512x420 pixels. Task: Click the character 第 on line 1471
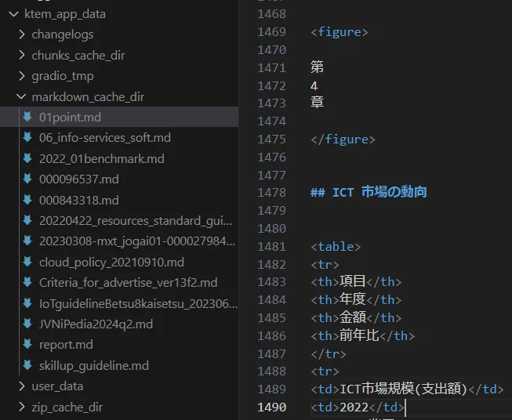click(317, 67)
